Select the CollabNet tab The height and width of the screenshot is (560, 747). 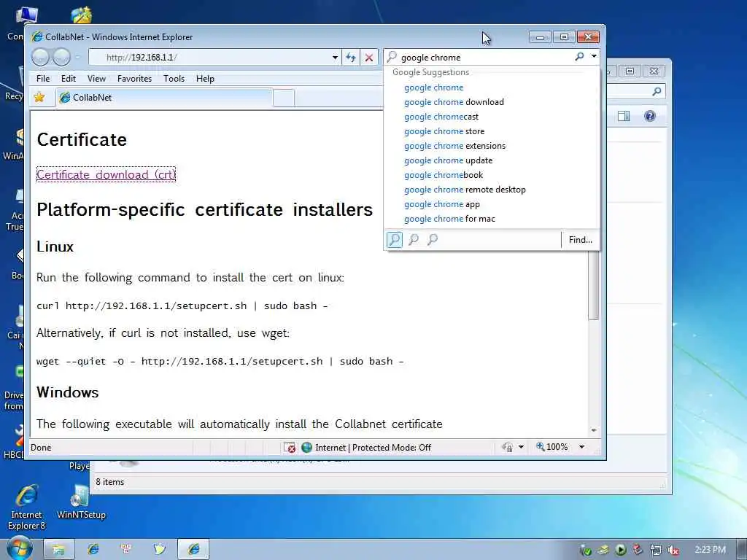[x=164, y=98]
